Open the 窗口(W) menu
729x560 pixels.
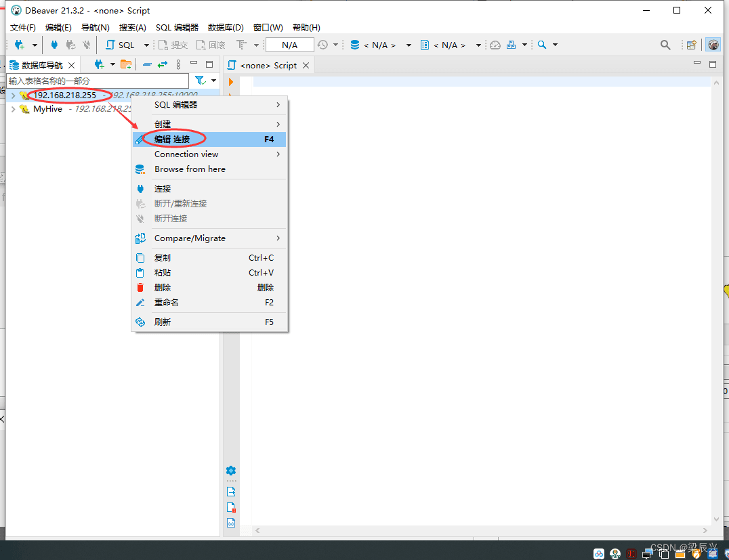pyautogui.click(x=268, y=27)
